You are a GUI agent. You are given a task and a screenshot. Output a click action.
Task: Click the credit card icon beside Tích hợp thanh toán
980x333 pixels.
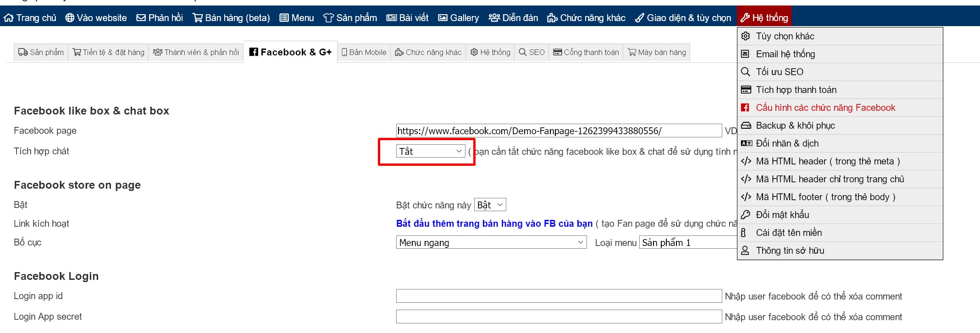(x=746, y=90)
